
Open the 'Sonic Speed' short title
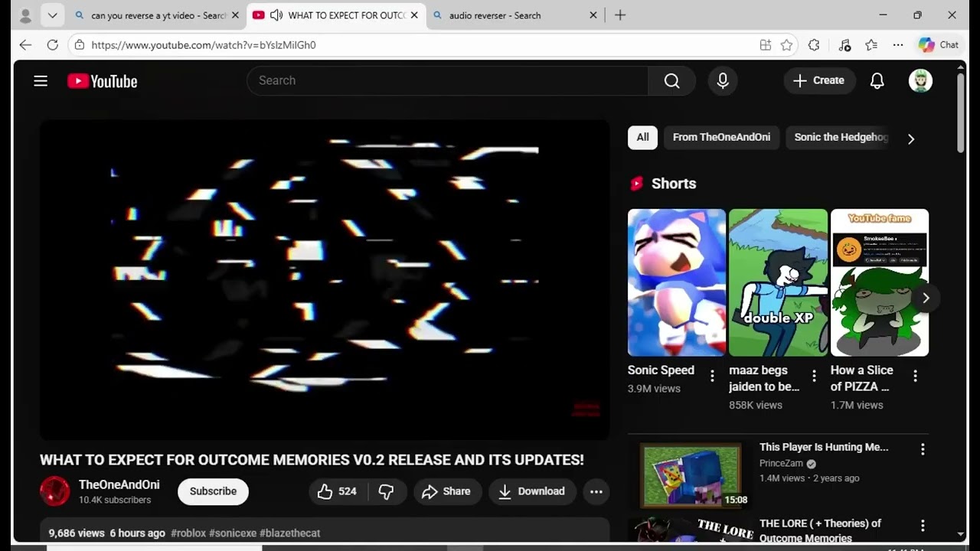pos(661,370)
